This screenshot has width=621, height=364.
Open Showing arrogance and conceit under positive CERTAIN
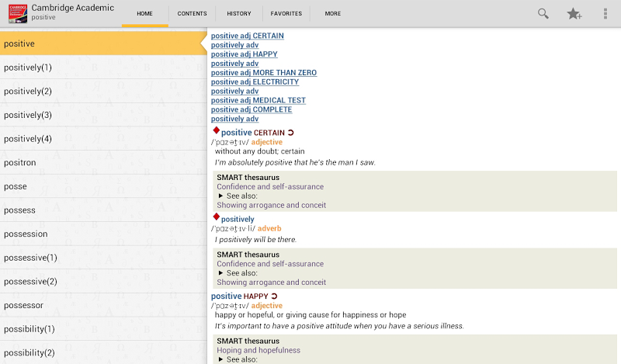click(x=271, y=205)
